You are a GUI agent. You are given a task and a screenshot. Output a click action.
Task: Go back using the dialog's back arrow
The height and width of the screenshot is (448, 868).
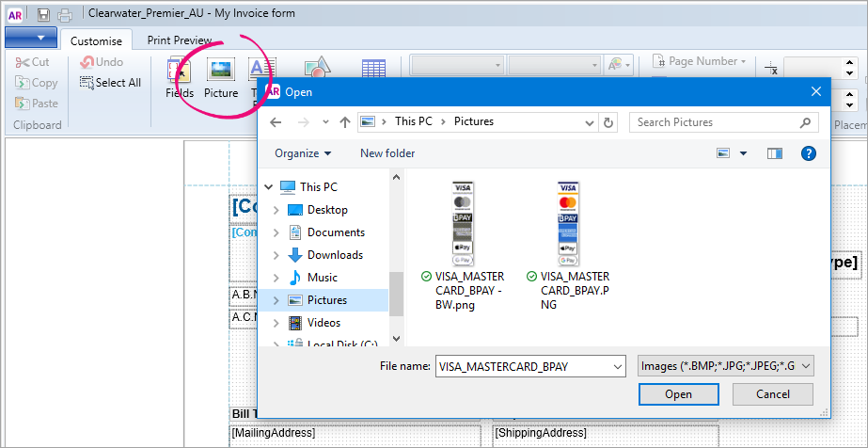click(276, 122)
